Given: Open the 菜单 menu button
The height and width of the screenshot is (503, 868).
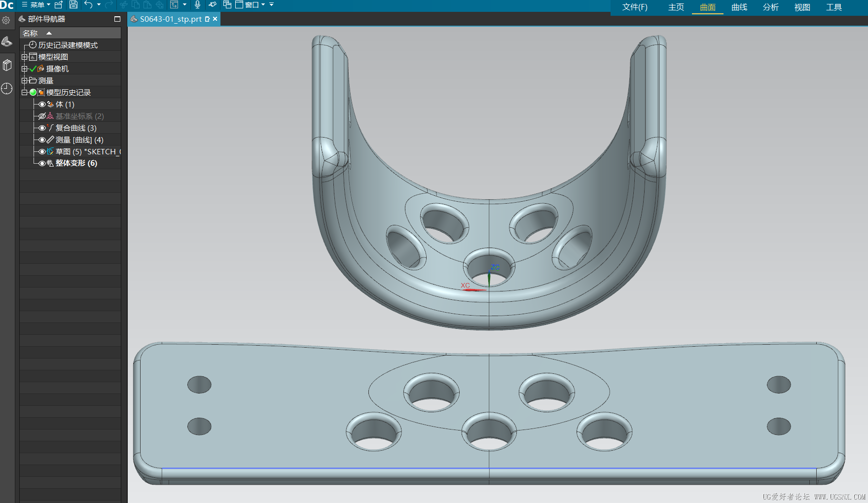Looking at the screenshot, I should coord(36,5).
